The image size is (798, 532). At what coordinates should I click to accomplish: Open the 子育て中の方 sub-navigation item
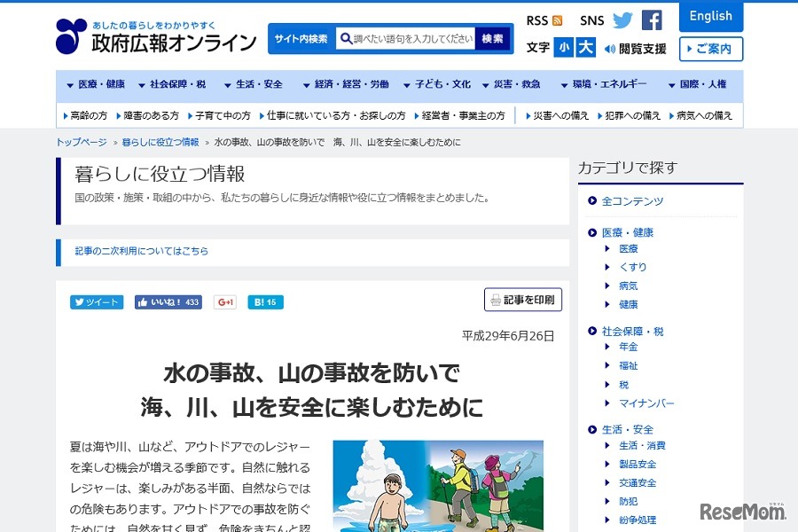pos(219,116)
